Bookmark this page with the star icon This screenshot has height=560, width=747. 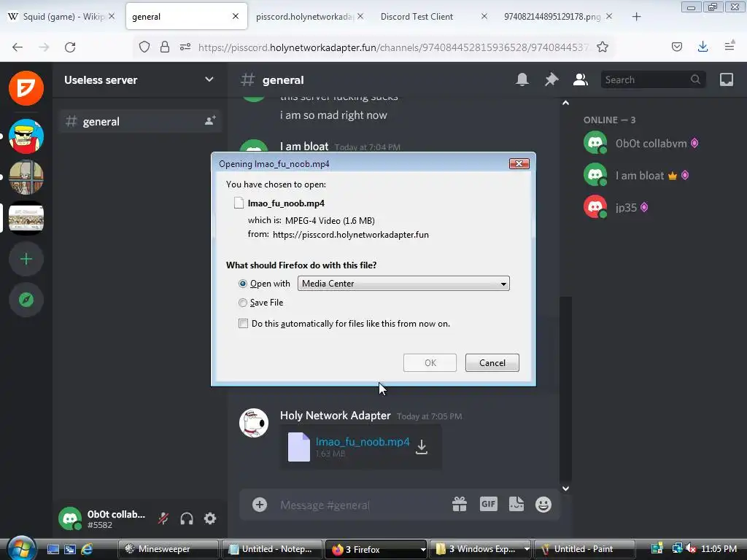(602, 47)
